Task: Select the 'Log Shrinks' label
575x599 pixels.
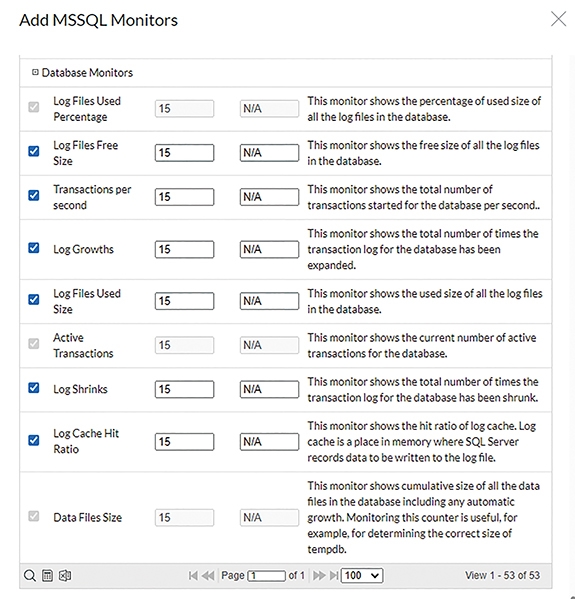Action: click(x=80, y=389)
